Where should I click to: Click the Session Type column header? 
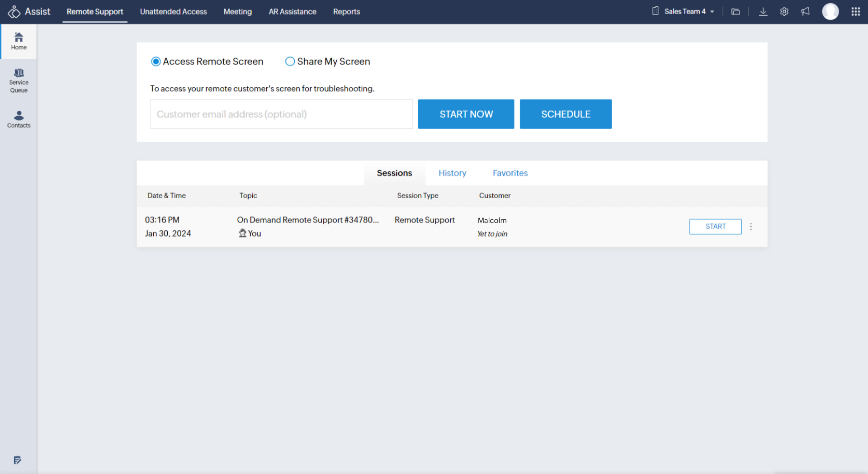click(x=418, y=195)
